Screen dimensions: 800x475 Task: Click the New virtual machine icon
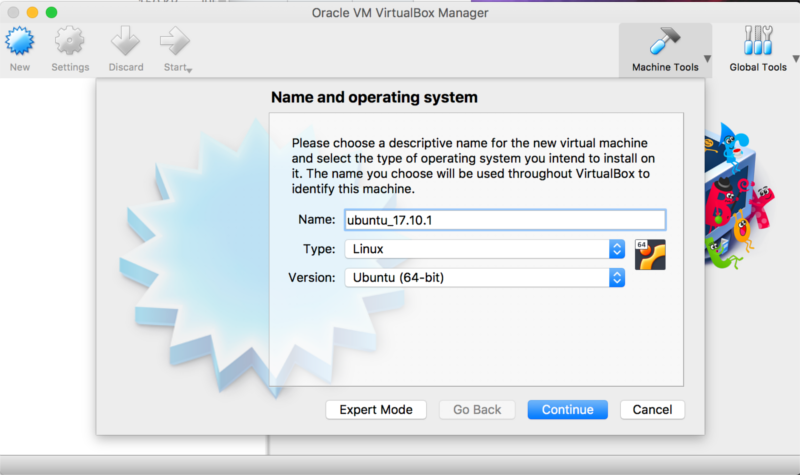point(20,43)
